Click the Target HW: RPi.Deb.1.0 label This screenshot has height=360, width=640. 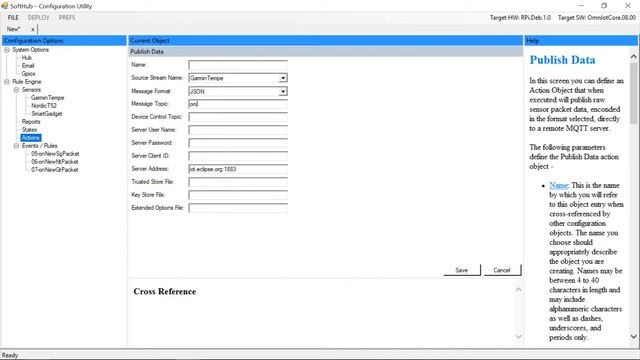[x=520, y=18]
